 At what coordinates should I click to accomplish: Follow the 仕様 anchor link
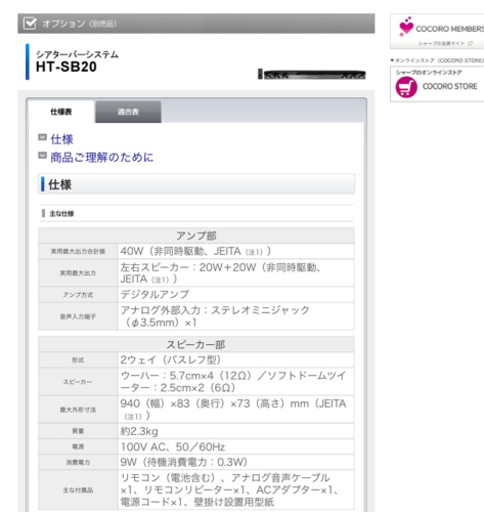(x=62, y=139)
